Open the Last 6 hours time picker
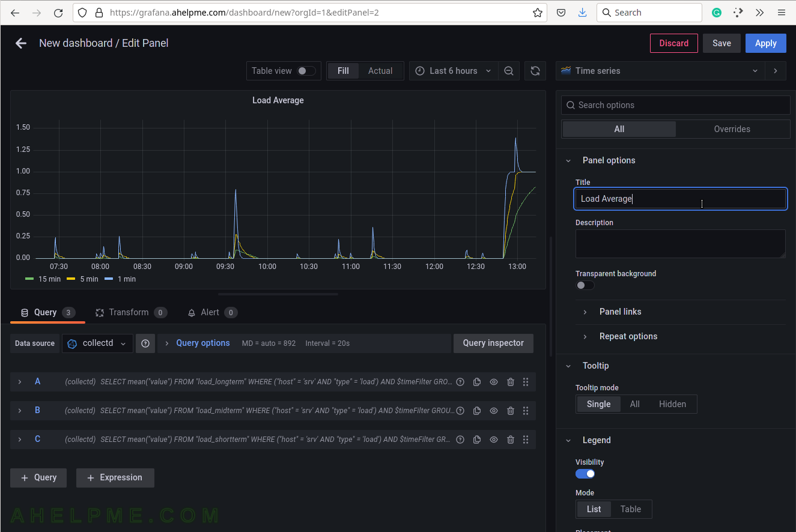 (x=454, y=71)
